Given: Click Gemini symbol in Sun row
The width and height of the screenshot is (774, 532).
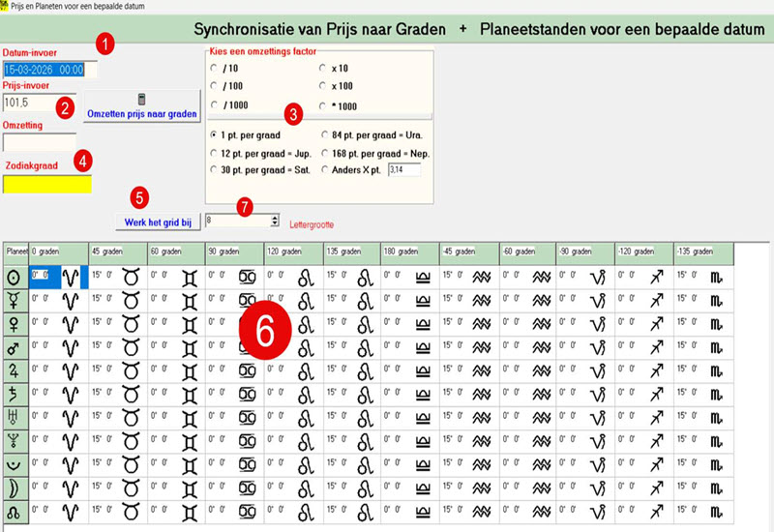Looking at the screenshot, I should pos(190,279).
